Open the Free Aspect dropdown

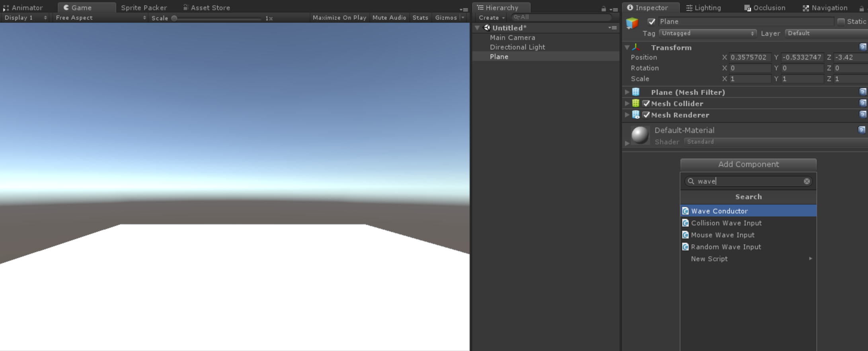(100, 18)
